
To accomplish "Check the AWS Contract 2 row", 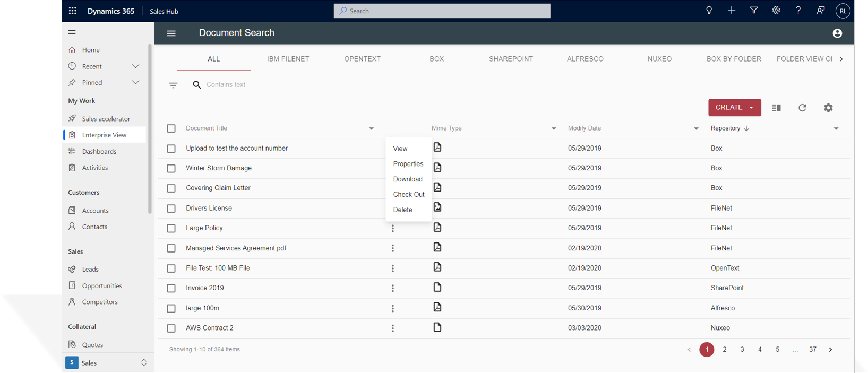I will click(171, 328).
